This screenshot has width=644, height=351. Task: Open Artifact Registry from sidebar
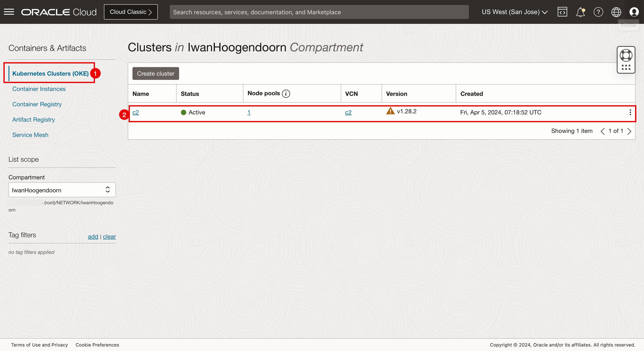(33, 119)
